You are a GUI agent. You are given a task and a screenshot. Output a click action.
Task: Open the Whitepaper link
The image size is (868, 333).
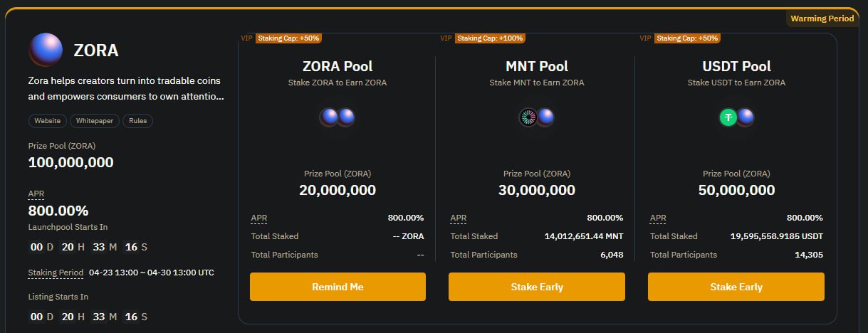[95, 121]
